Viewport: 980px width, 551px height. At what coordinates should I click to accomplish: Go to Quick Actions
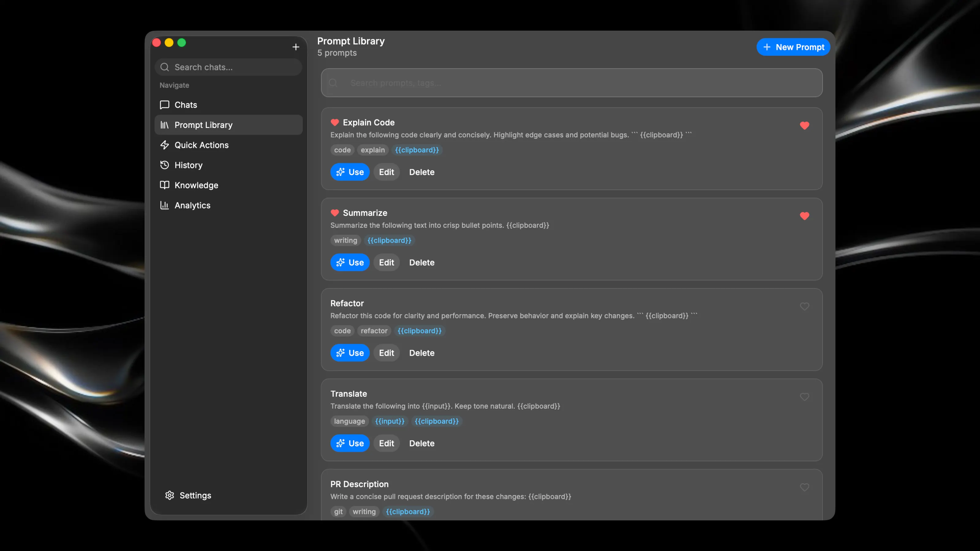point(228,145)
